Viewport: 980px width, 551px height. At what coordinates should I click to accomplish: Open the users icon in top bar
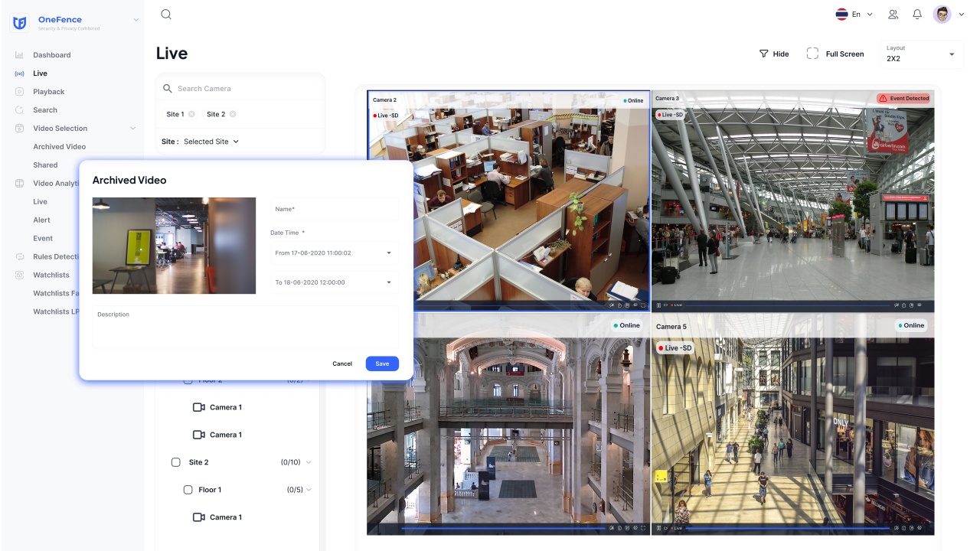click(x=893, y=15)
